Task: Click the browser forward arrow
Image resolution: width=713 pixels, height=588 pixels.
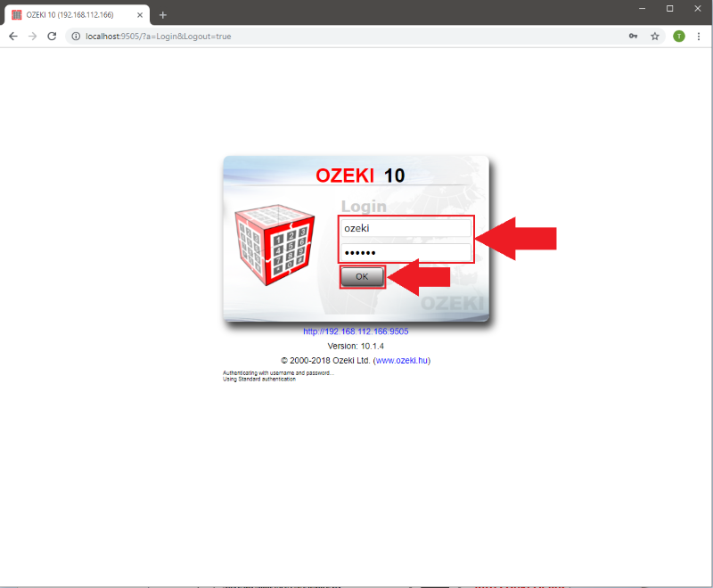Action: (32, 37)
